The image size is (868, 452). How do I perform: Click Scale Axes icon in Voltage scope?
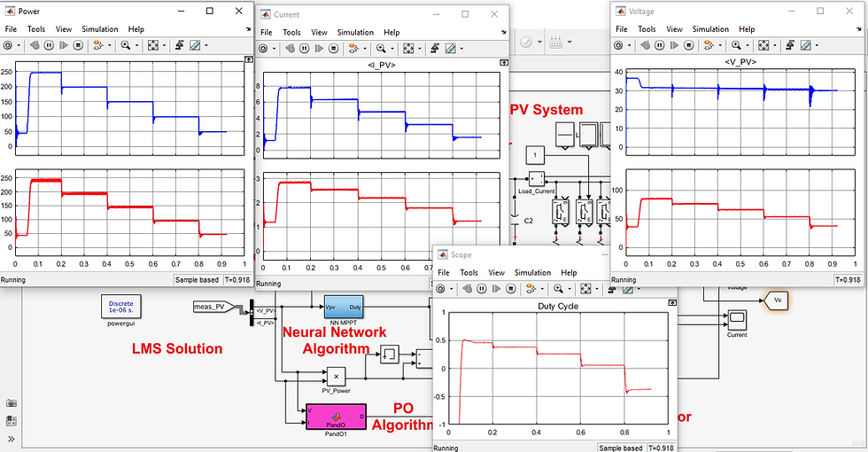click(763, 45)
